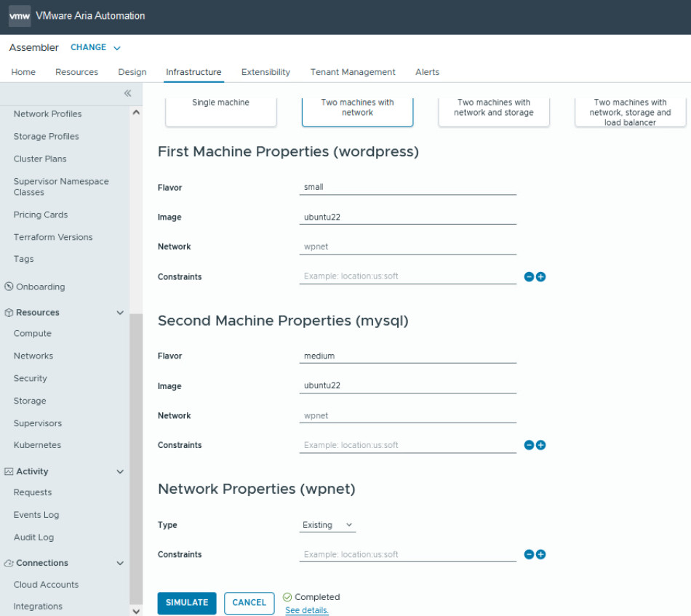Click the Activity chart icon in sidebar
Image resolution: width=691 pixels, height=616 pixels.
pyautogui.click(x=9, y=471)
